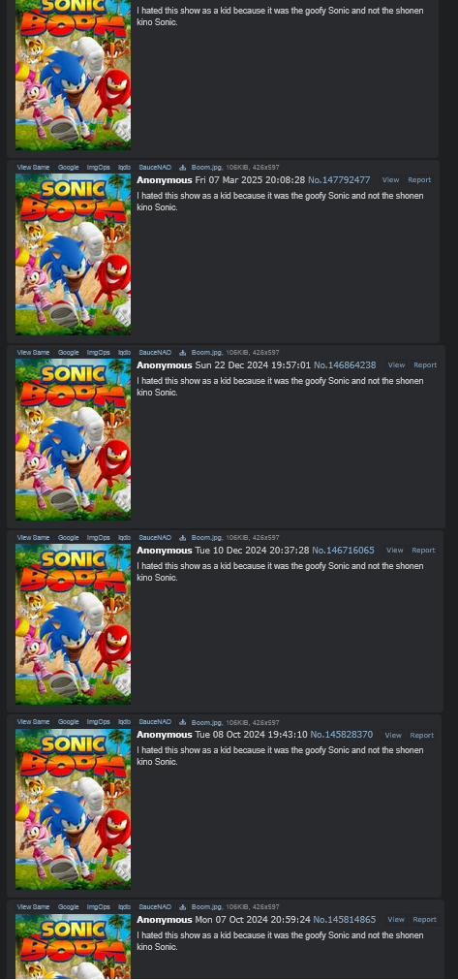The width and height of the screenshot is (458, 980).
Task: Open post number No.147792477 link
Action: pos(339,180)
